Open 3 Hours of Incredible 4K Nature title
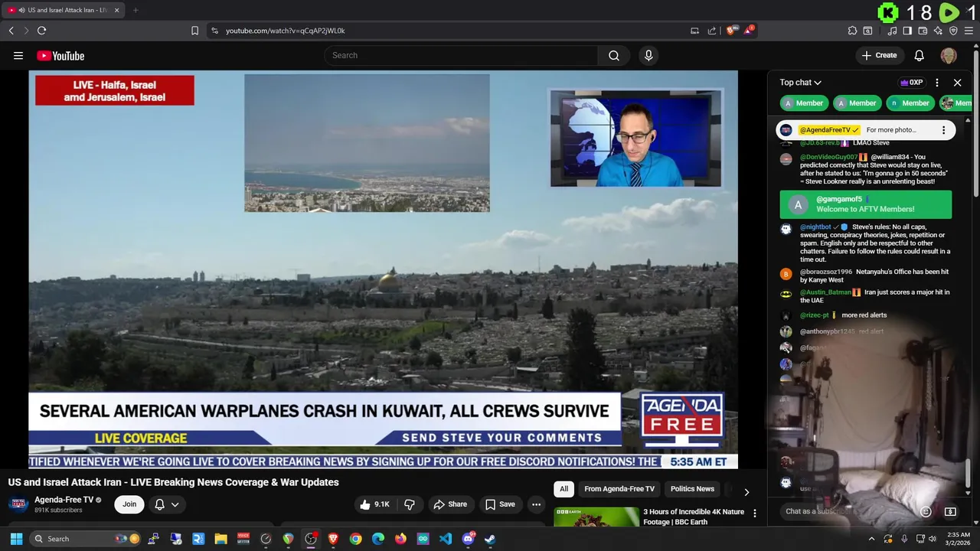The image size is (980, 551). 694,517
